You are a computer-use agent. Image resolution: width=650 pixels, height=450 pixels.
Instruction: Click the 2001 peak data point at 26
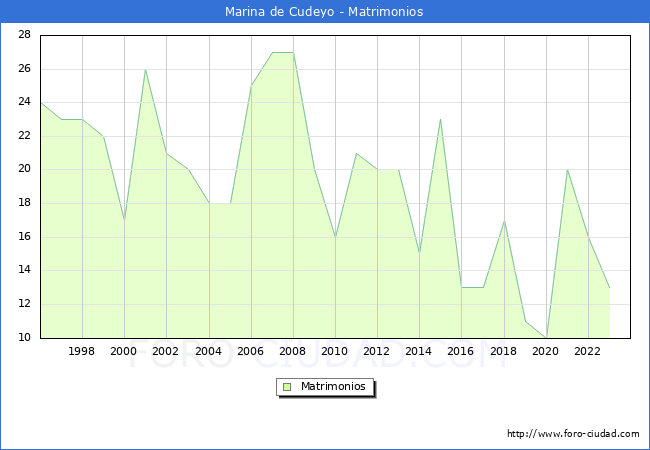click(x=146, y=70)
